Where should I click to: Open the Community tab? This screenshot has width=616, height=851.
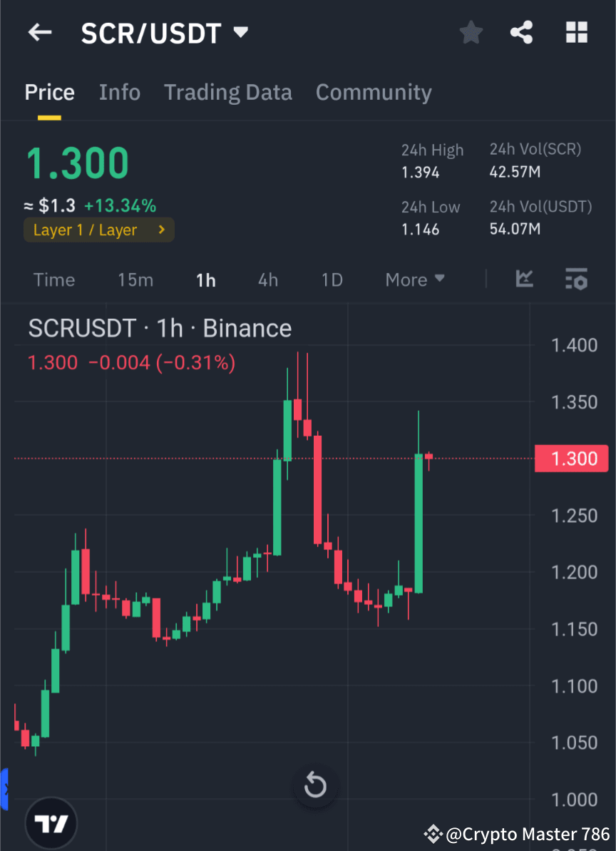click(x=374, y=92)
